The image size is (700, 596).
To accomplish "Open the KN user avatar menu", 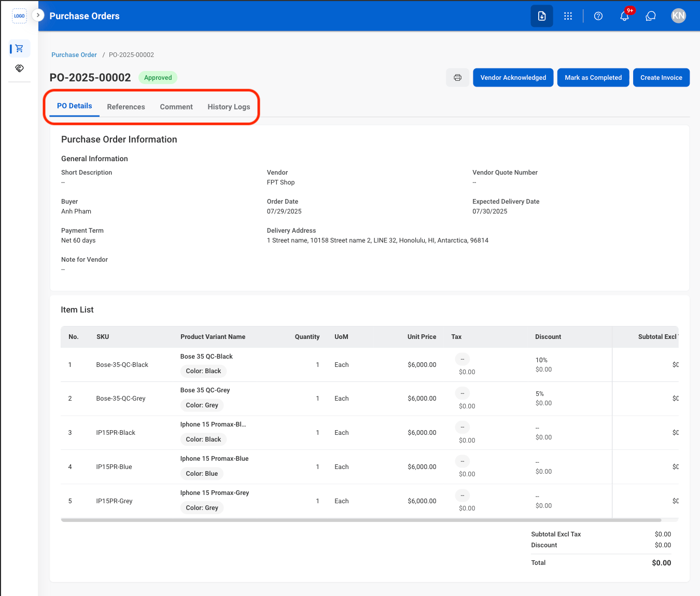I will pos(678,16).
